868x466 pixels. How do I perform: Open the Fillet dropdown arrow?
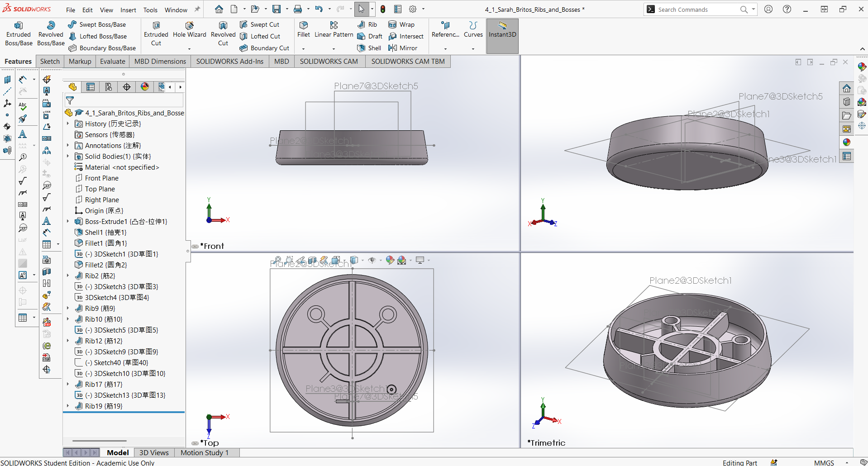(x=303, y=48)
